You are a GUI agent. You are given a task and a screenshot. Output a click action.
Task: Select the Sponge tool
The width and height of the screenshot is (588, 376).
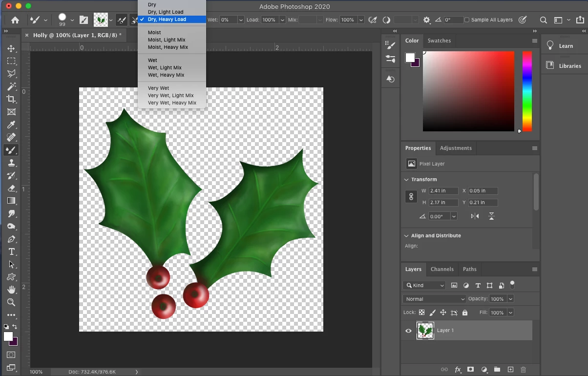coord(11,227)
